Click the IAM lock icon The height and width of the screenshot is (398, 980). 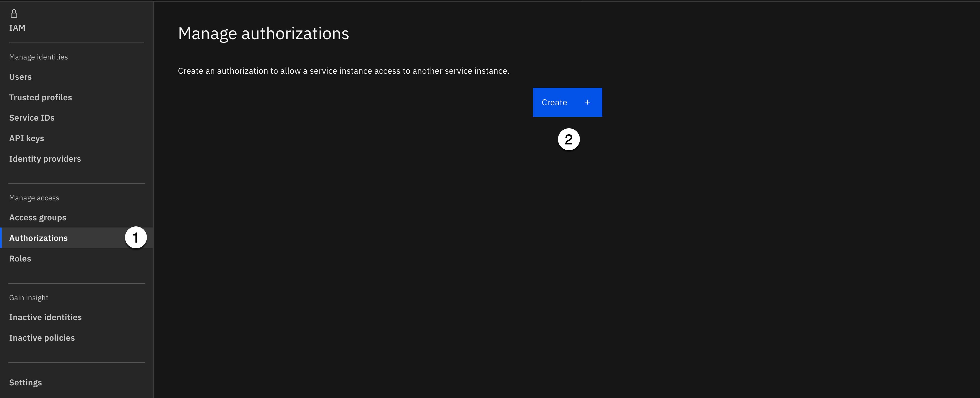coord(14,14)
